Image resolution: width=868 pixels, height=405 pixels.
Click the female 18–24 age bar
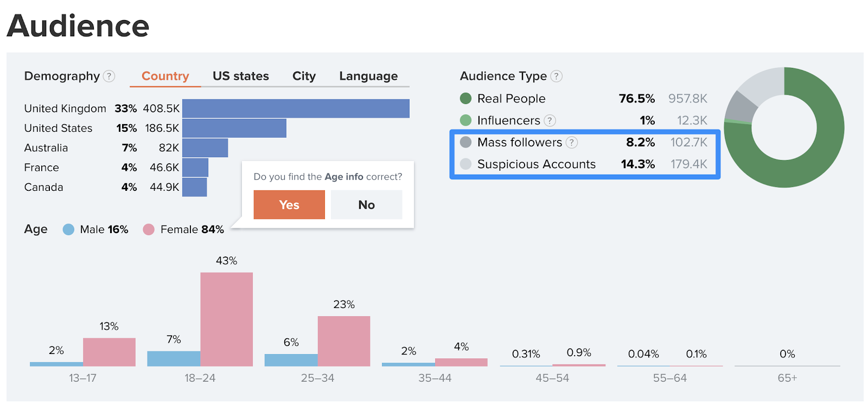[x=226, y=319]
